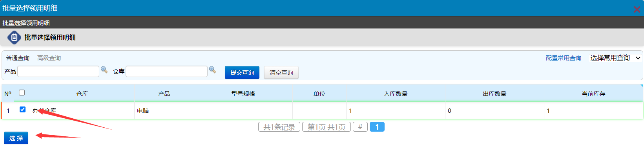Click the # page jump button
Viewport: 644px width, 145px height.
[x=360, y=127]
